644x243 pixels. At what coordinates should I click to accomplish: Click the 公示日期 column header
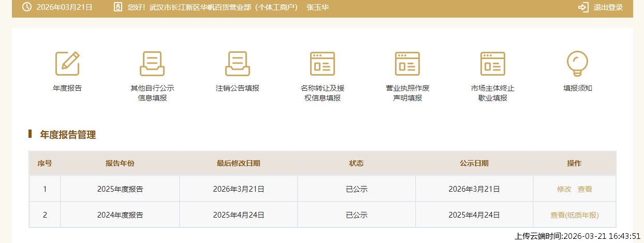pyautogui.click(x=474, y=163)
